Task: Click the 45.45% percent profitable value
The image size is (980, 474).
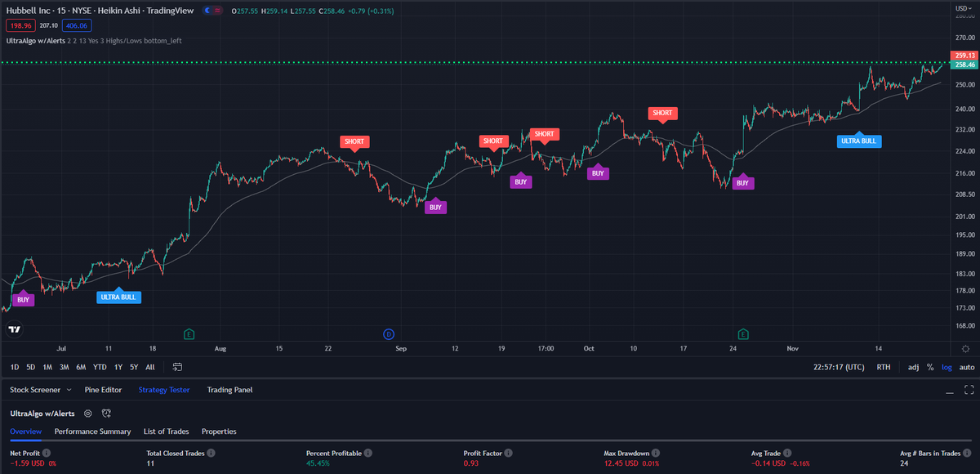Action: point(319,463)
